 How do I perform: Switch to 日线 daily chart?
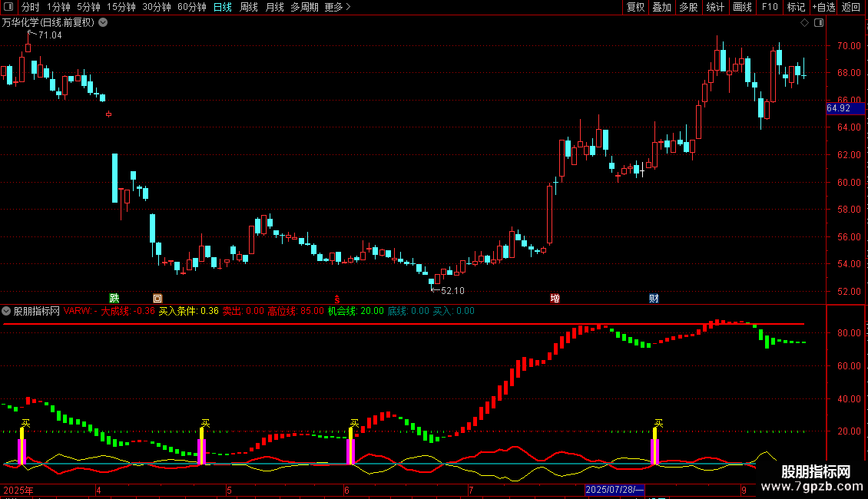point(223,7)
